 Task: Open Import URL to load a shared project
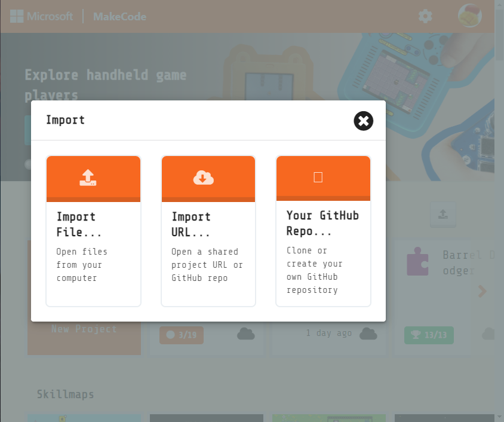208,231
